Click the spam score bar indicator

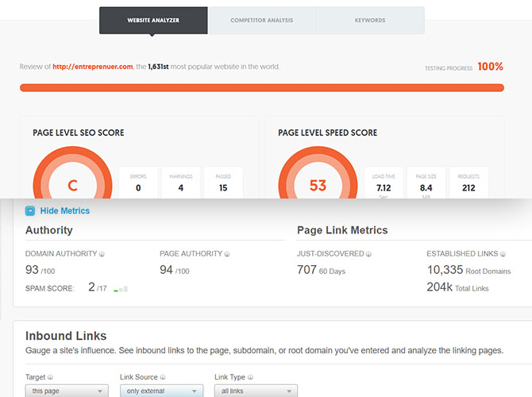point(121,289)
